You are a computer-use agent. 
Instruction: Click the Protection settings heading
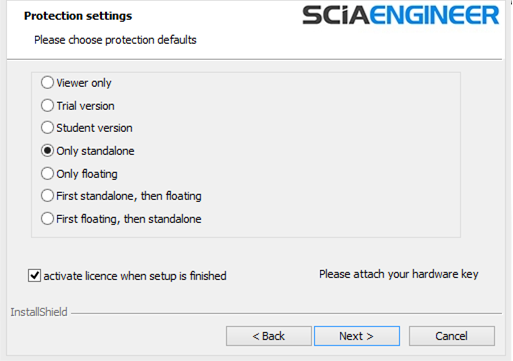pos(78,16)
